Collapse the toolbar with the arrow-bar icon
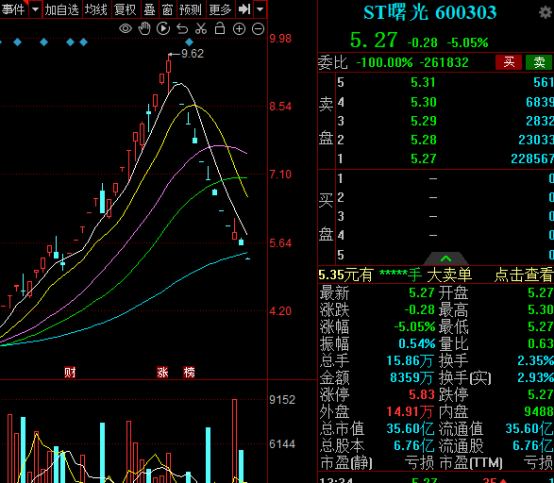 coord(244,9)
